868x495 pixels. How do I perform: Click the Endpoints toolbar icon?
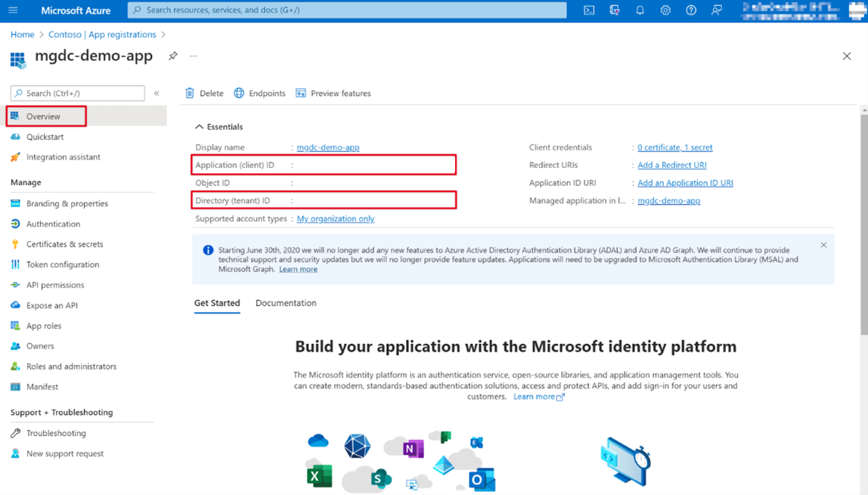click(x=259, y=93)
